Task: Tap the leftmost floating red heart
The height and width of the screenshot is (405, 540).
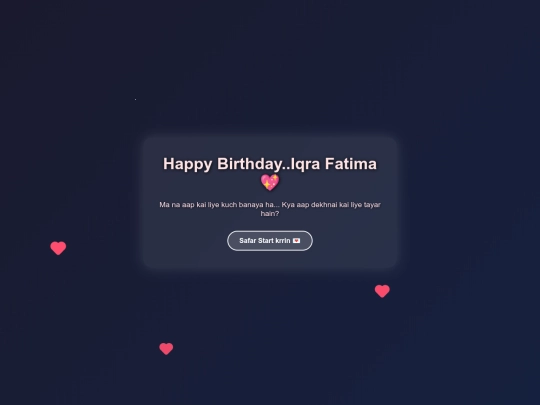Action: [x=58, y=248]
